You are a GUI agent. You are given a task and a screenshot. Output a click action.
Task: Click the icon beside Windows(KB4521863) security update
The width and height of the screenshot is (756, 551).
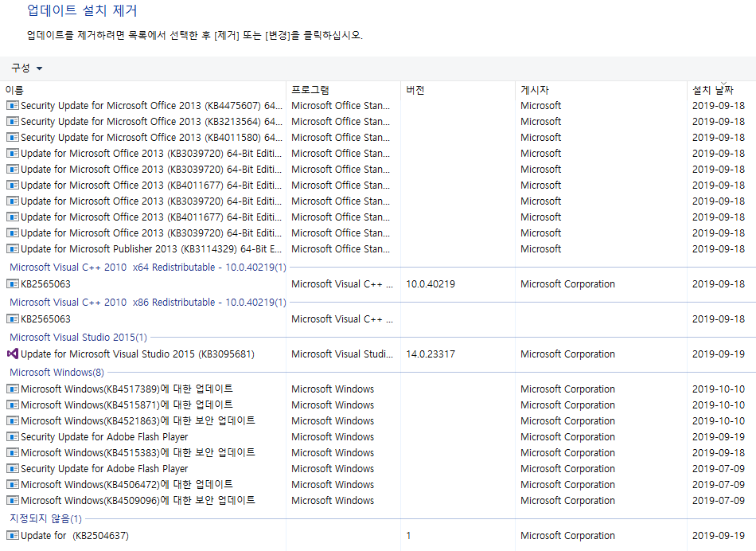click(13, 420)
